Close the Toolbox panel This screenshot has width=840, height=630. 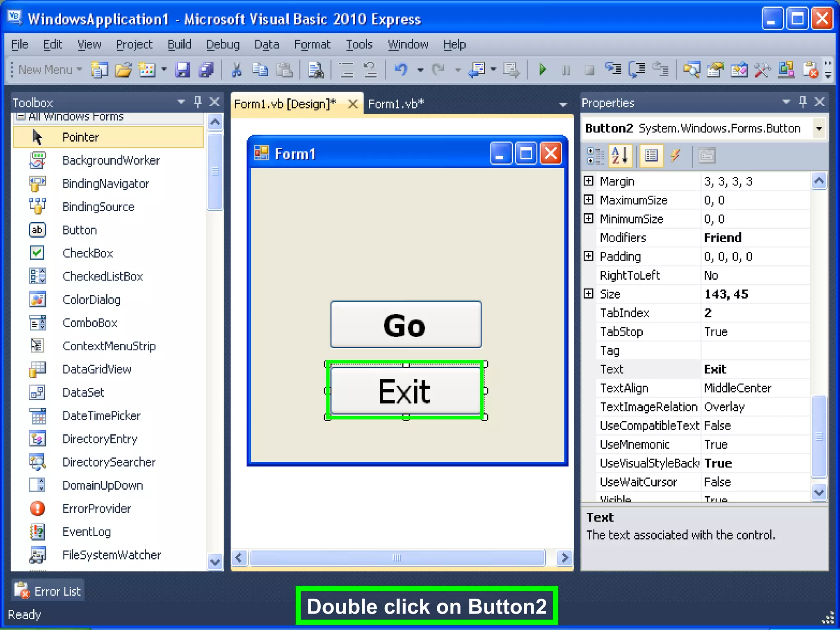click(x=215, y=102)
